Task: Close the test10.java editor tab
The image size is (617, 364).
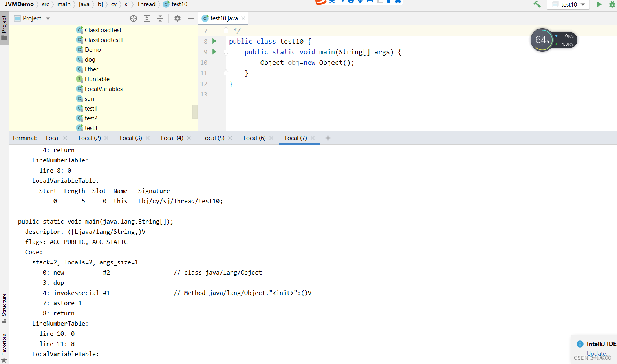Action: click(x=243, y=18)
